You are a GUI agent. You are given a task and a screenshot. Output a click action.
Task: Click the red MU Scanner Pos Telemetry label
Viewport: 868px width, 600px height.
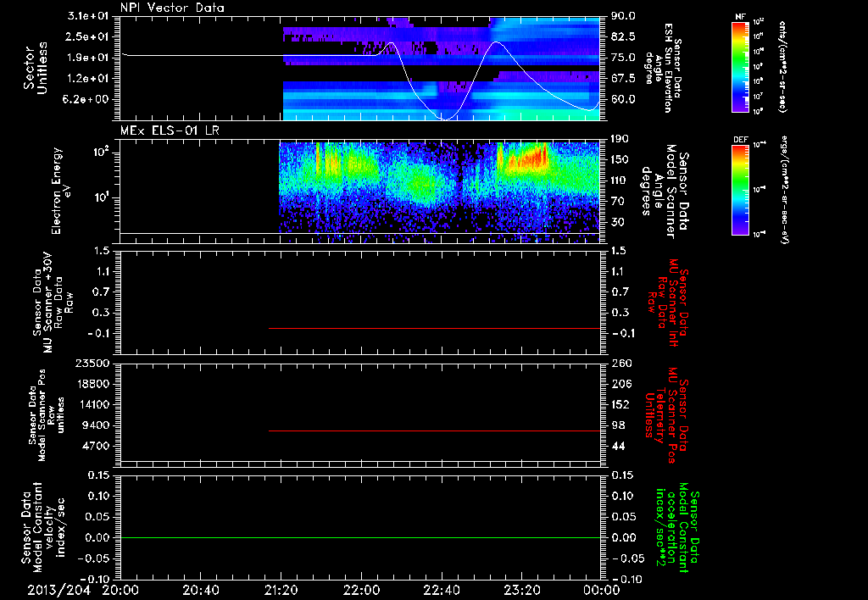coord(667,415)
